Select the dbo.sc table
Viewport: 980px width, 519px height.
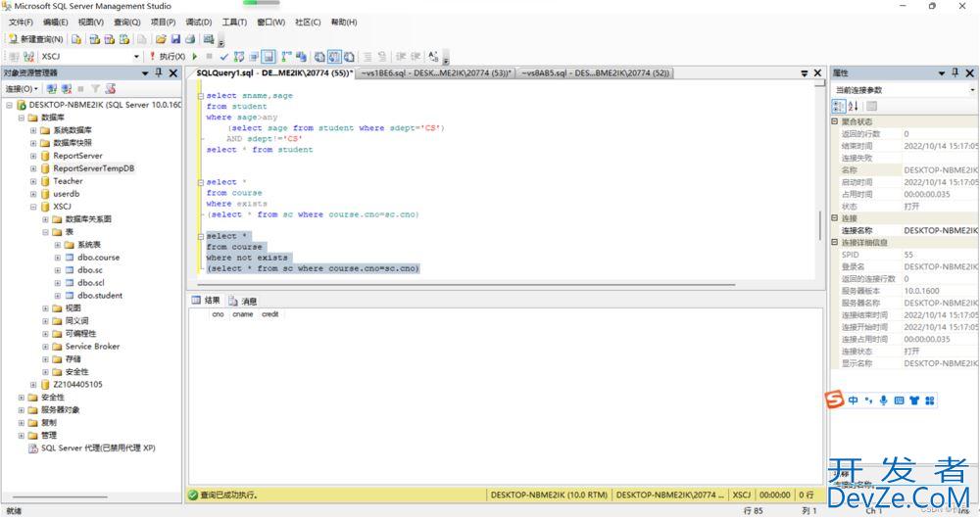tap(90, 270)
